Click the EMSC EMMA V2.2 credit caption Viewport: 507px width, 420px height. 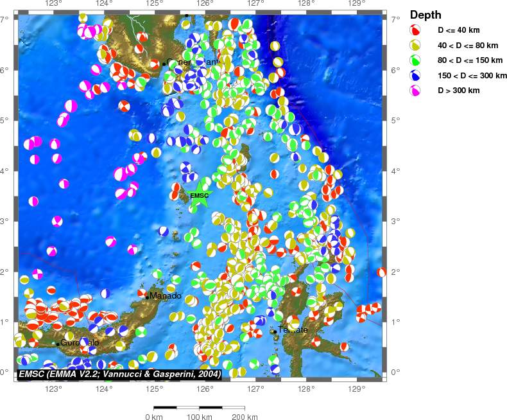pos(119,373)
